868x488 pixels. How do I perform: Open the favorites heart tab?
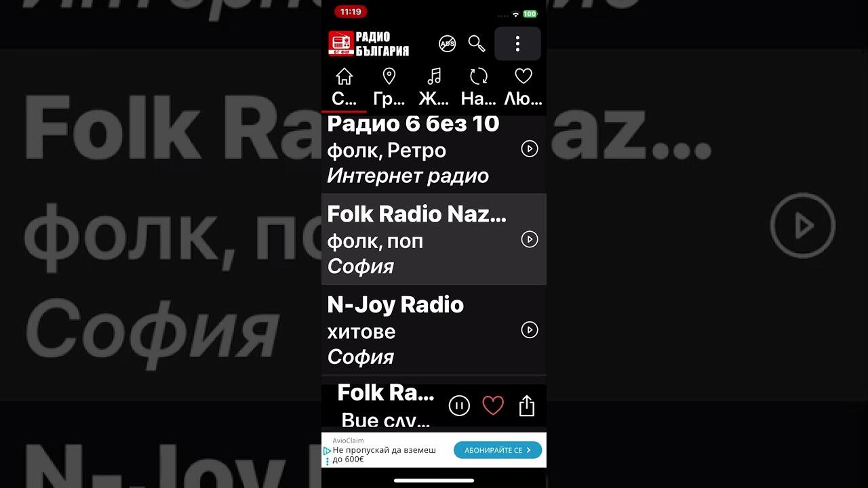click(524, 87)
